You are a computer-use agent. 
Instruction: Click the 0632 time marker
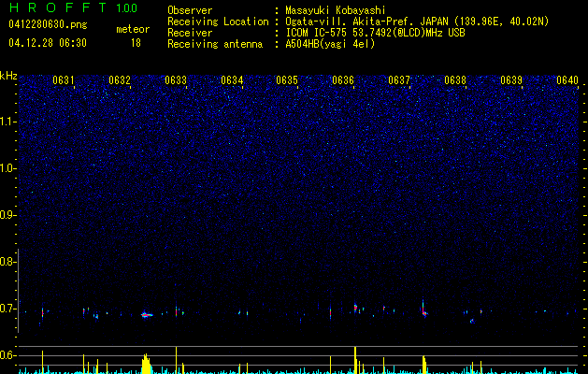120,80
